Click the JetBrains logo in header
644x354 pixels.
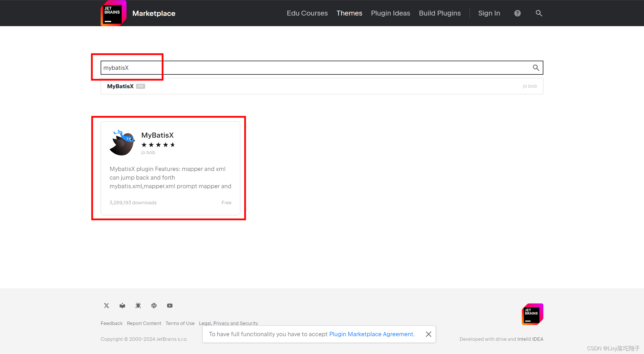pos(113,13)
